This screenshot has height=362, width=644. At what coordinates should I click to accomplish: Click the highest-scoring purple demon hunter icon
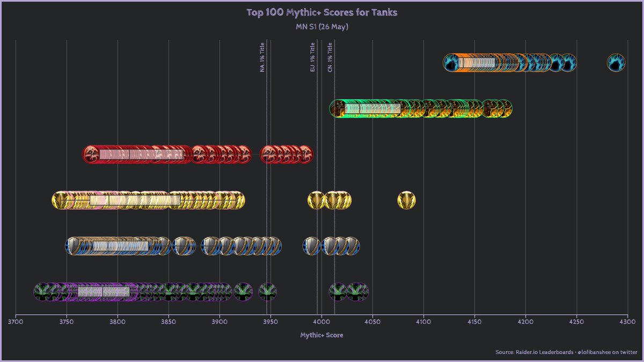coord(359,292)
